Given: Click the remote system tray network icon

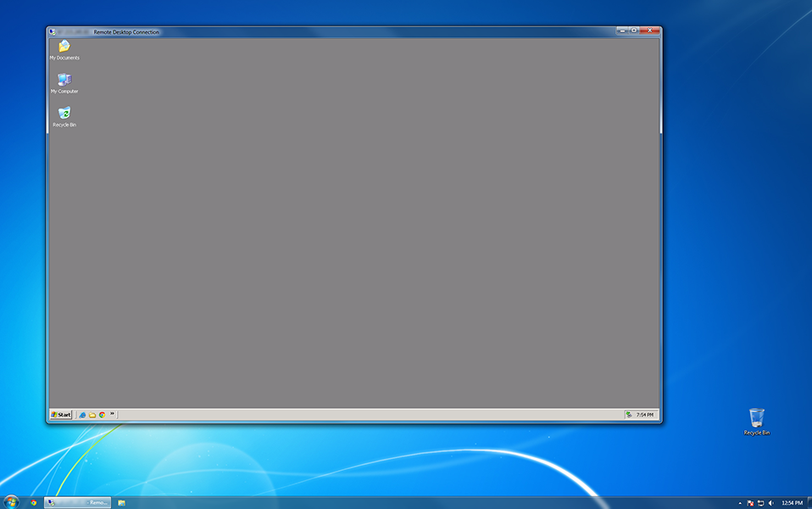Looking at the screenshot, I should point(629,415).
